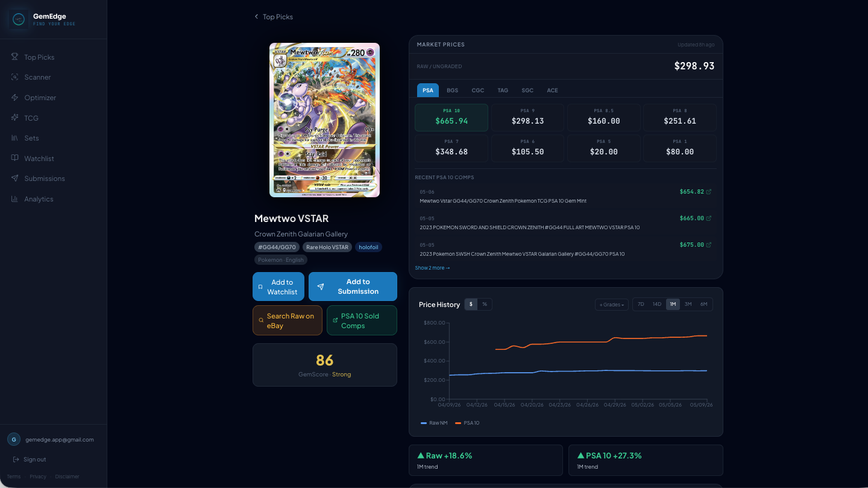Click the Sign out arrow icon

click(16, 460)
